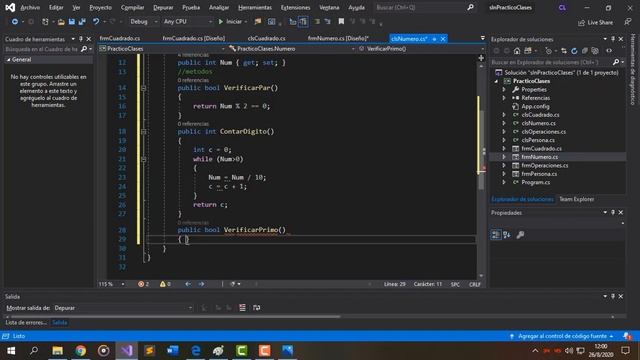The height and width of the screenshot is (360, 640).
Task: Switch to the frmCuadrado.cs tab
Action: (x=120, y=38)
